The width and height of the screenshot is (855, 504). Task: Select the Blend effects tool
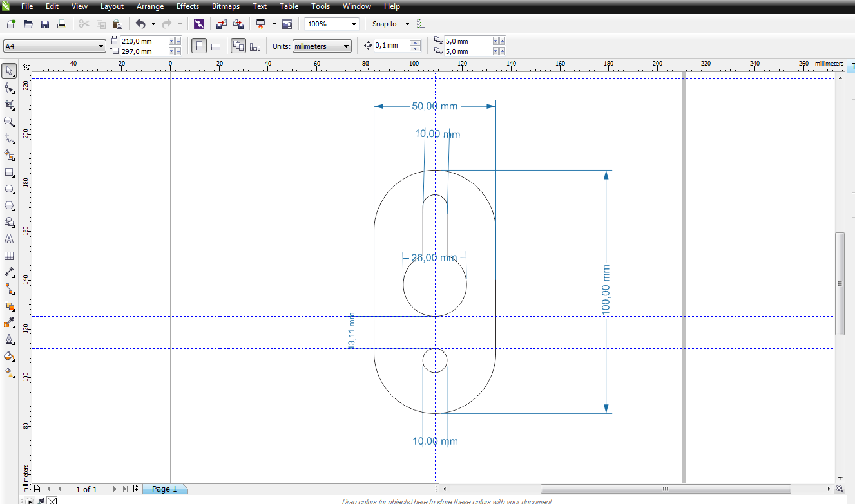(9, 305)
